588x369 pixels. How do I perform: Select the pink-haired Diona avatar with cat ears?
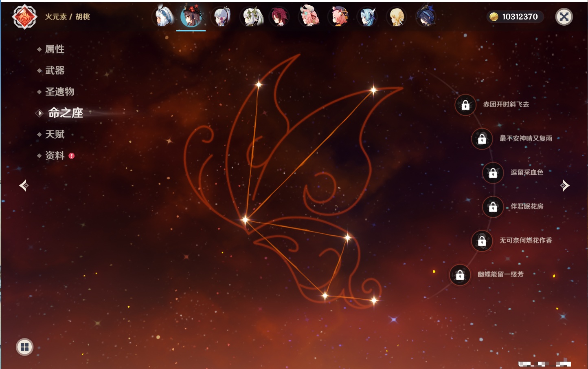[x=338, y=17]
